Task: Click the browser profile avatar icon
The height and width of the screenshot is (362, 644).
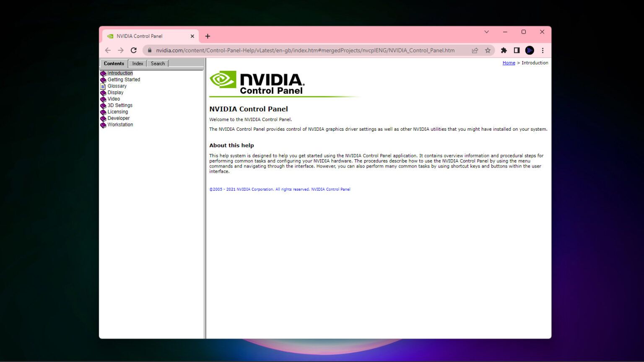Action: (530, 50)
